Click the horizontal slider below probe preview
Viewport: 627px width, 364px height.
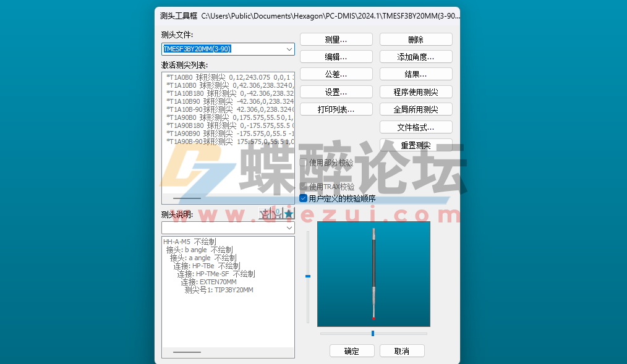coord(372,333)
